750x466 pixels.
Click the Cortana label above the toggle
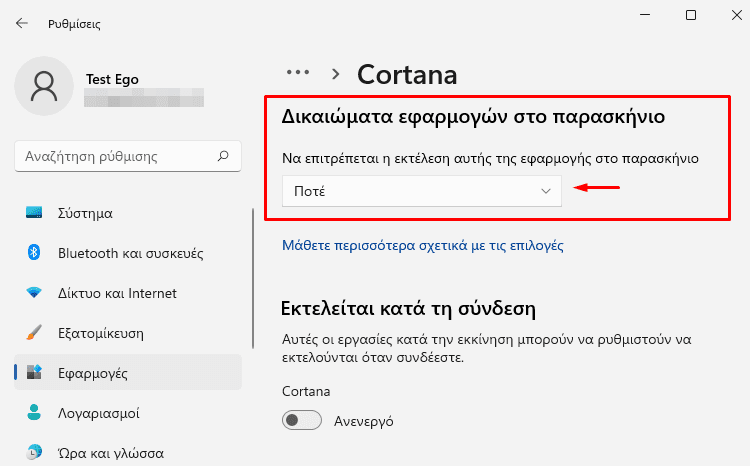coord(306,391)
